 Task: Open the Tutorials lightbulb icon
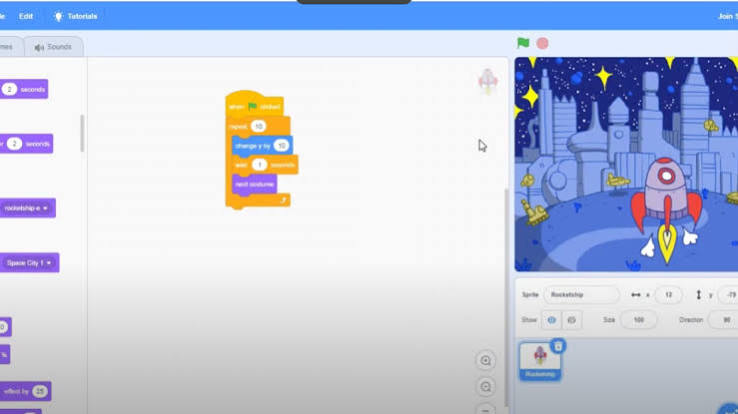point(58,16)
